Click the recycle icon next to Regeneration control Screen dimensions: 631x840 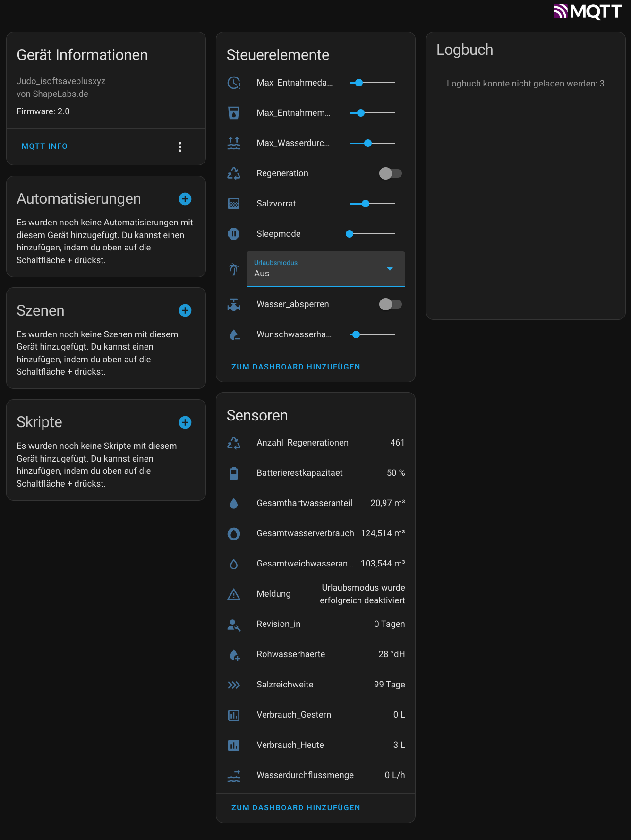[x=234, y=173]
